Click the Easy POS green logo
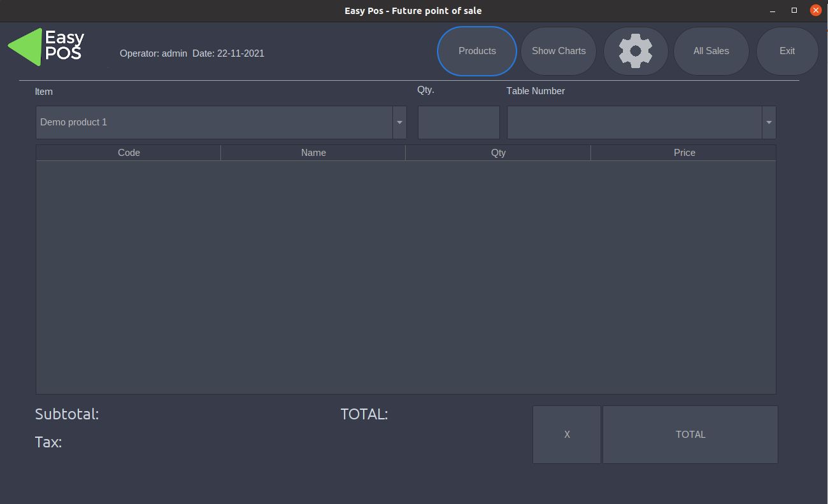Screen dimensions: 828x504 tap(46, 46)
